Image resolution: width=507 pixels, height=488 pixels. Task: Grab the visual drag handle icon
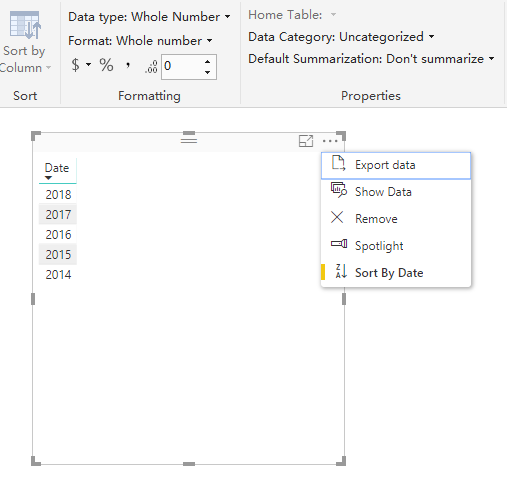coord(189,141)
